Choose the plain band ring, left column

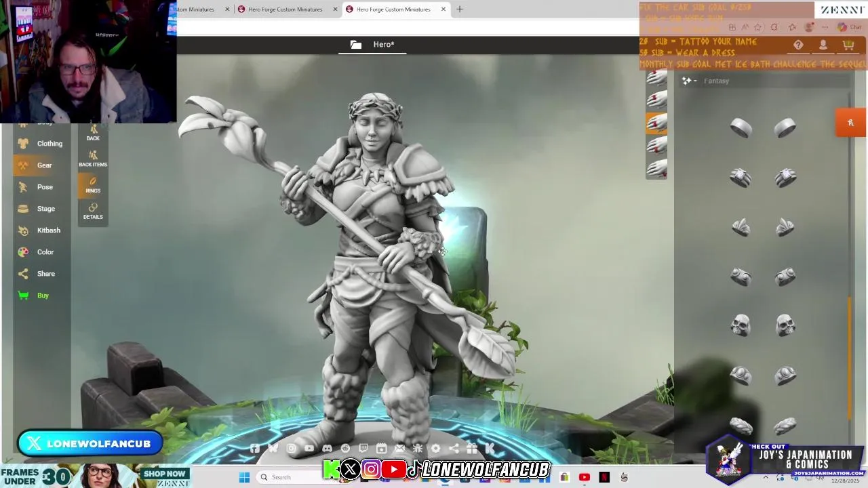click(x=741, y=128)
